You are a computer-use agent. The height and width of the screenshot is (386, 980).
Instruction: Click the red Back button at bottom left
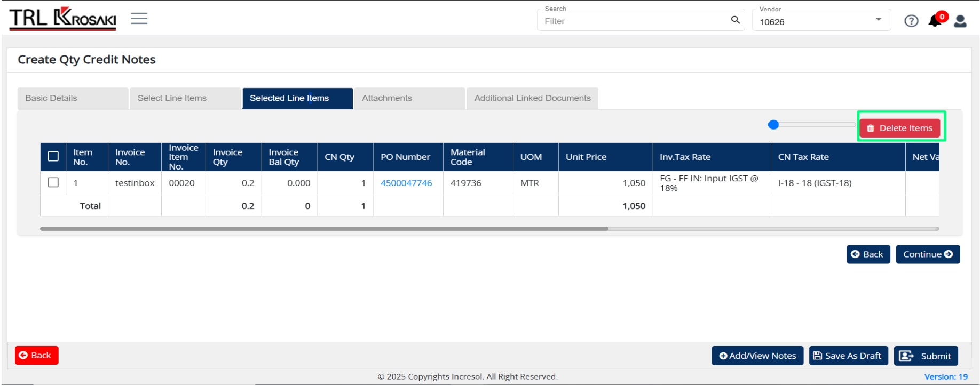pos(36,355)
